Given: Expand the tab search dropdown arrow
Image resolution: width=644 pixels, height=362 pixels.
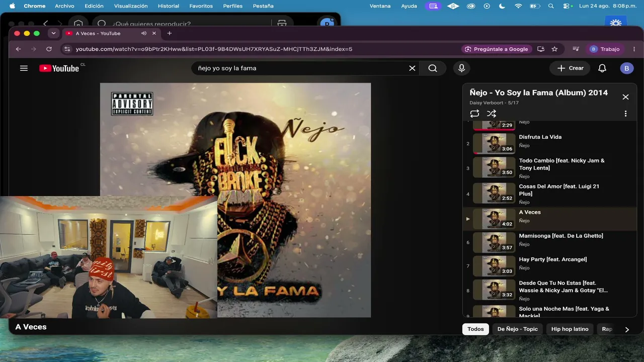Looking at the screenshot, I should (53, 33).
